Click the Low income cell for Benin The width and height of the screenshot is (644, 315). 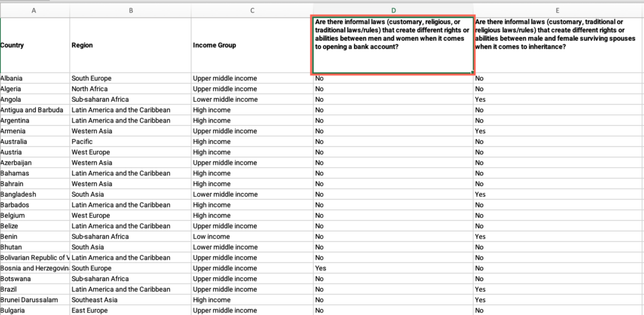pos(252,236)
